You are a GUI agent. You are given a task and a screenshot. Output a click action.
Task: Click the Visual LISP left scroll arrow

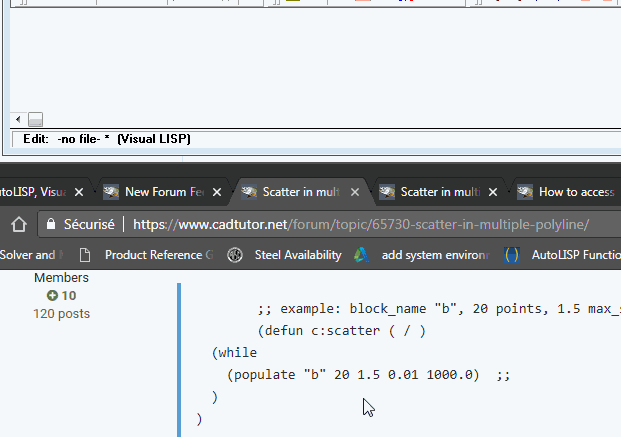pyautogui.click(x=18, y=119)
